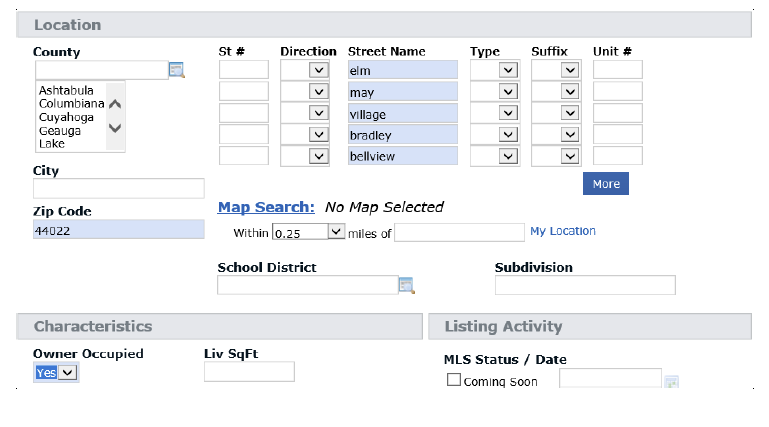
Task: Focus the Unit # field in village row
Action: click(x=617, y=113)
